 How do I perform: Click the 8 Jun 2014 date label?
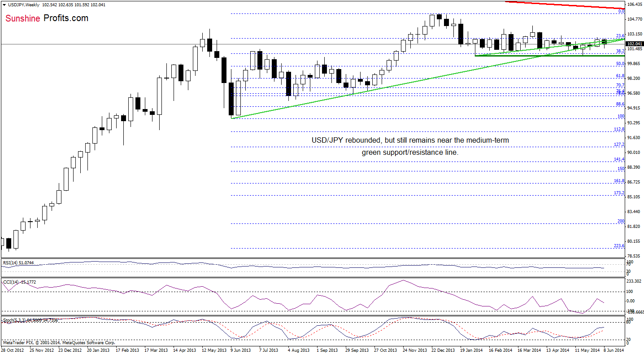tap(614, 350)
